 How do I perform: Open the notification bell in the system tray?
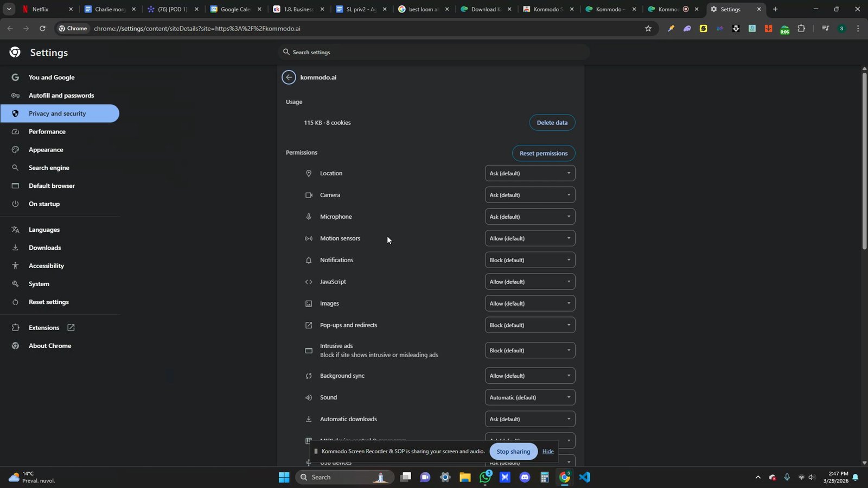coord(856,477)
